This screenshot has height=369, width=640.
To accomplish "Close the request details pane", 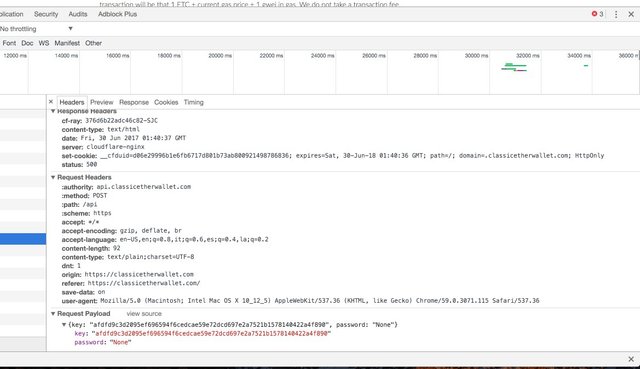I will coord(51,102).
